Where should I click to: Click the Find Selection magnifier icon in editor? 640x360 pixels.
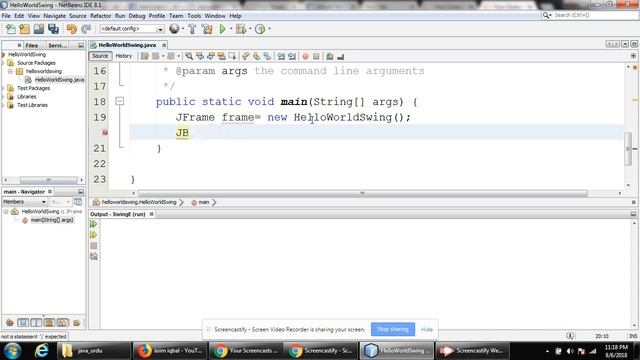(189, 56)
